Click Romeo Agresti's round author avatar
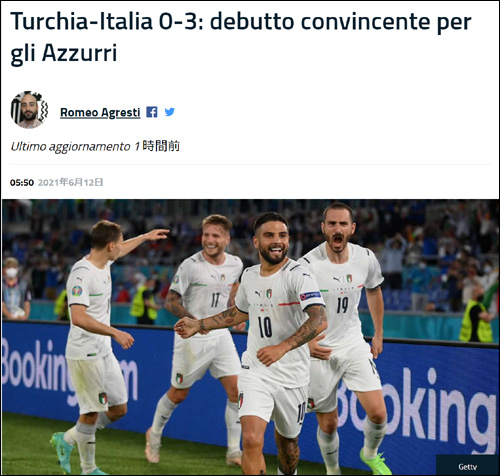Screen dimensions: 500x476 pos(29,110)
